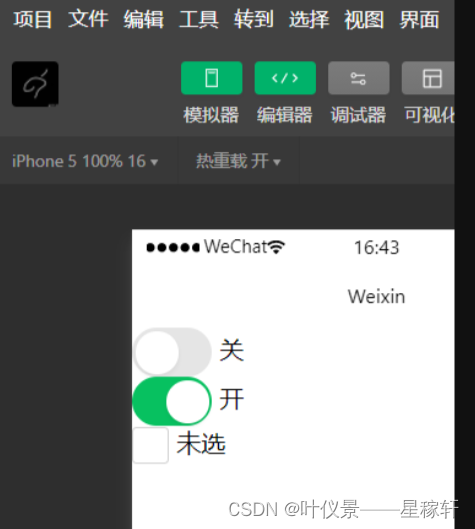Viewport: 475px width, 529px height.
Task: Toggle the simulator (模拟器) phone icon button
Action: pos(212,78)
